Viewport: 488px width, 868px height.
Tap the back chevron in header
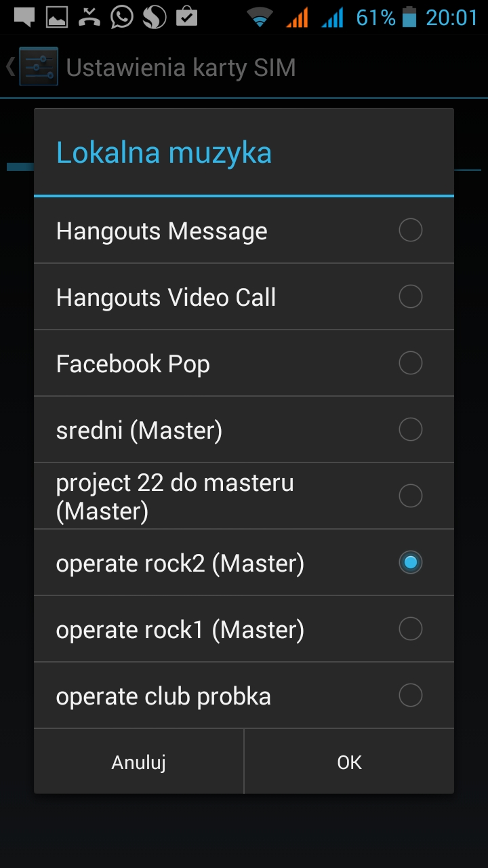tap(10, 66)
